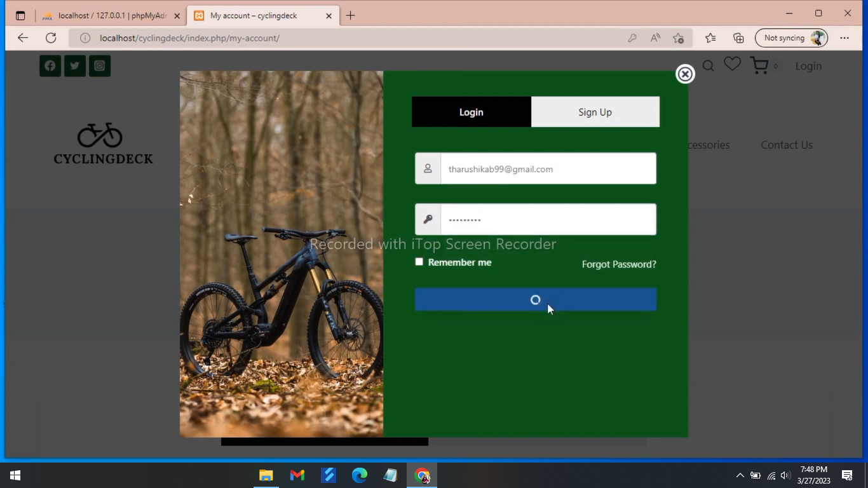Image resolution: width=868 pixels, height=488 pixels.
Task: Open the saved passwords key icon
Action: pos(632,38)
